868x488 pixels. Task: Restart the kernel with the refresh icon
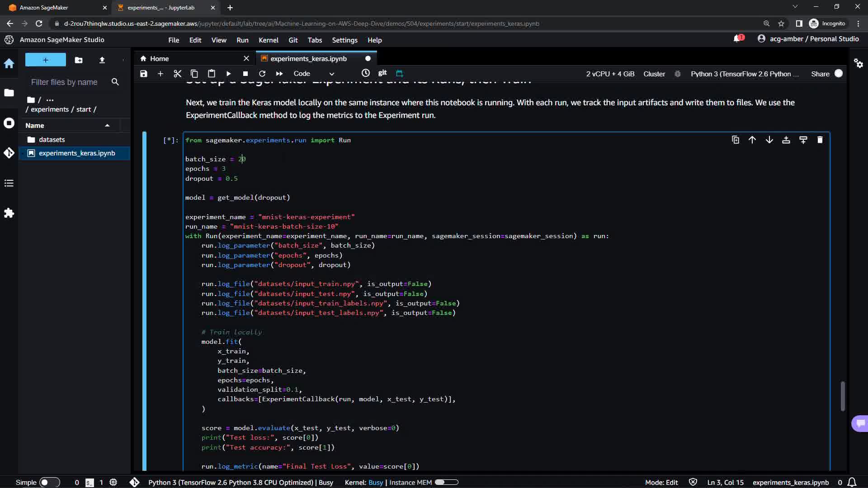coord(262,74)
